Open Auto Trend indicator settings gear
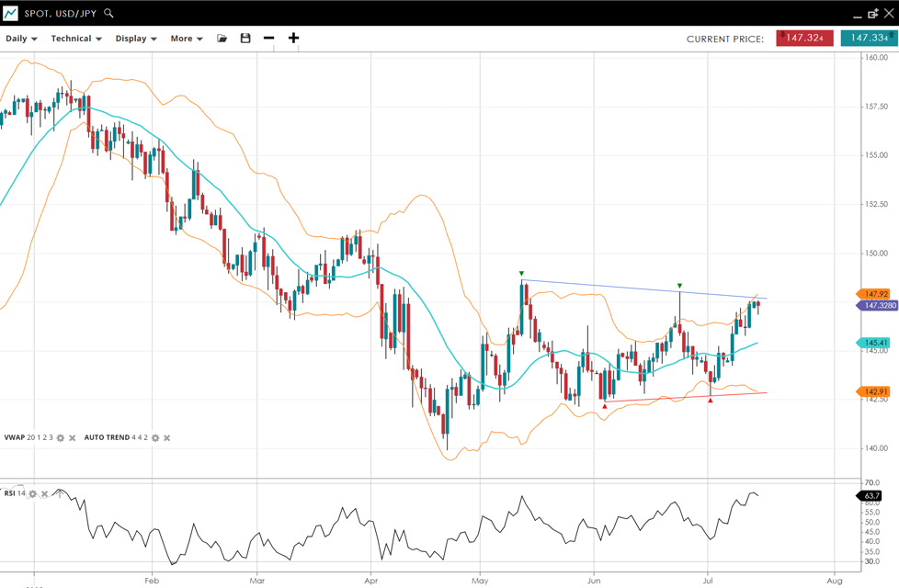 155,438
